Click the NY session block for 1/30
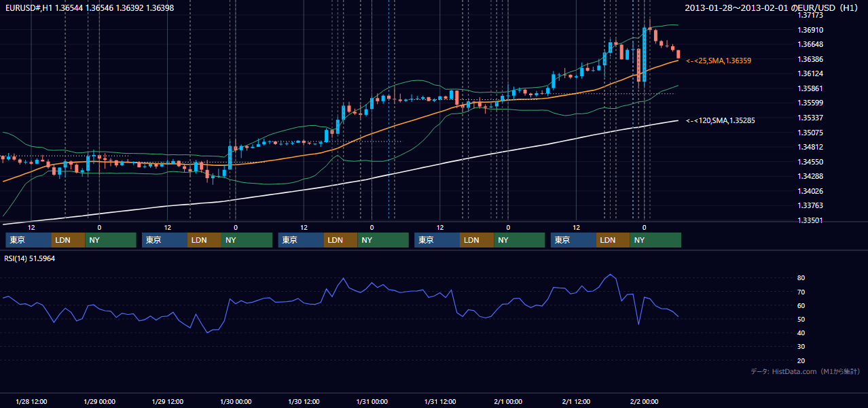The width and height of the screenshot is (868, 408). [383, 240]
